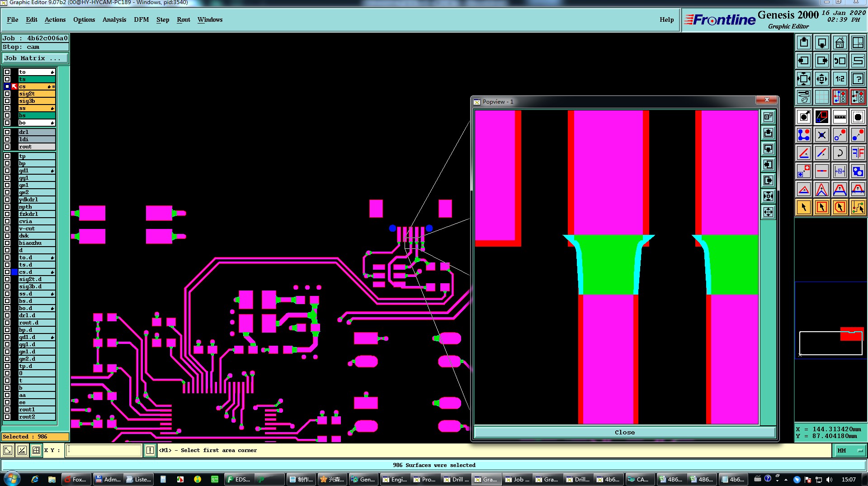Select the rotate arrow icon

click(x=840, y=153)
